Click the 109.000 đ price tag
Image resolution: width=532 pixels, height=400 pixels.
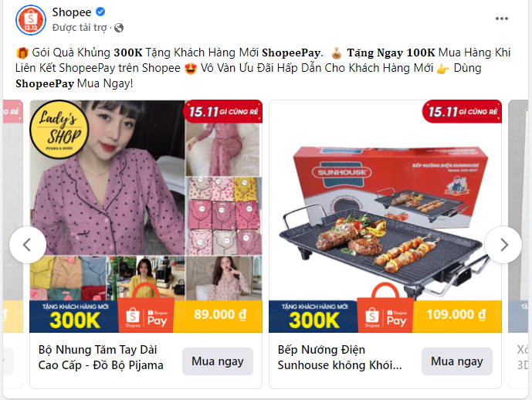pyautogui.click(x=456, y=314)
